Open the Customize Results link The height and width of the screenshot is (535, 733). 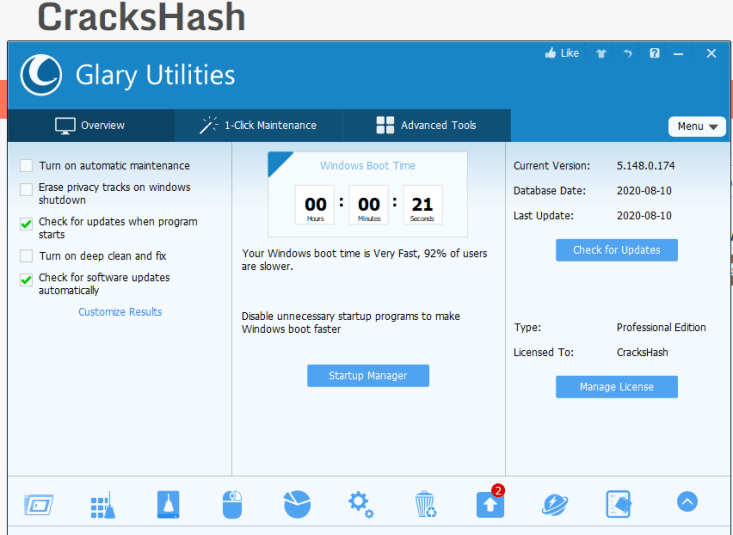pos(120,312)
